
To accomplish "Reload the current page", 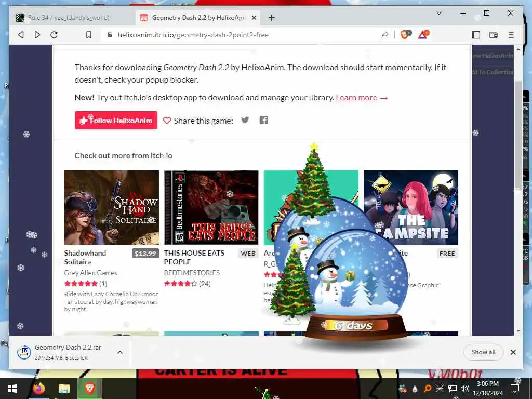I will coord(54,35).
